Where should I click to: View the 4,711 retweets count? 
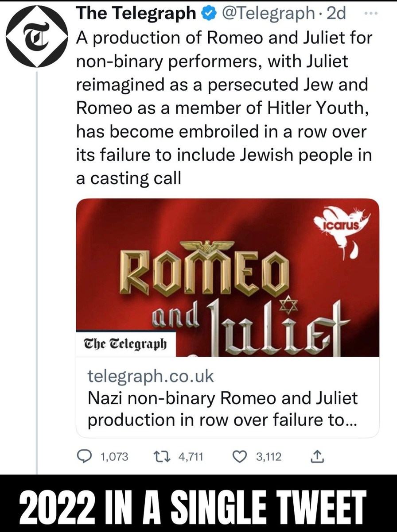(x=191, y=457)
